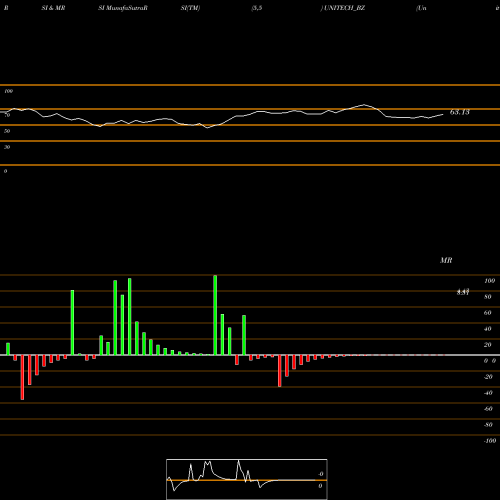Click the 80 label on MR scale
The image size is (500, 500).
(x=488, y=297)
